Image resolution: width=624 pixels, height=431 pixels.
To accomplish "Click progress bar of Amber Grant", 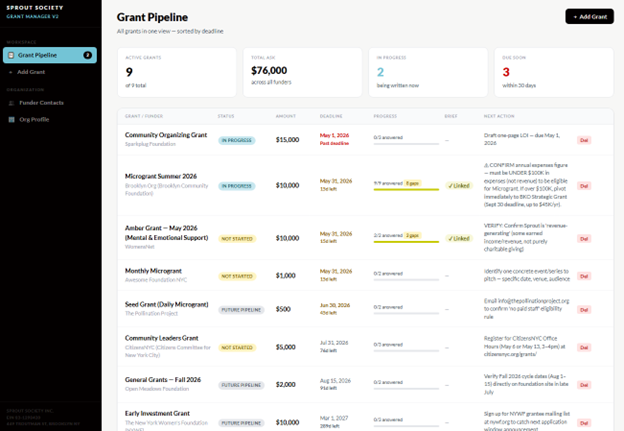I will coord(406,242).
